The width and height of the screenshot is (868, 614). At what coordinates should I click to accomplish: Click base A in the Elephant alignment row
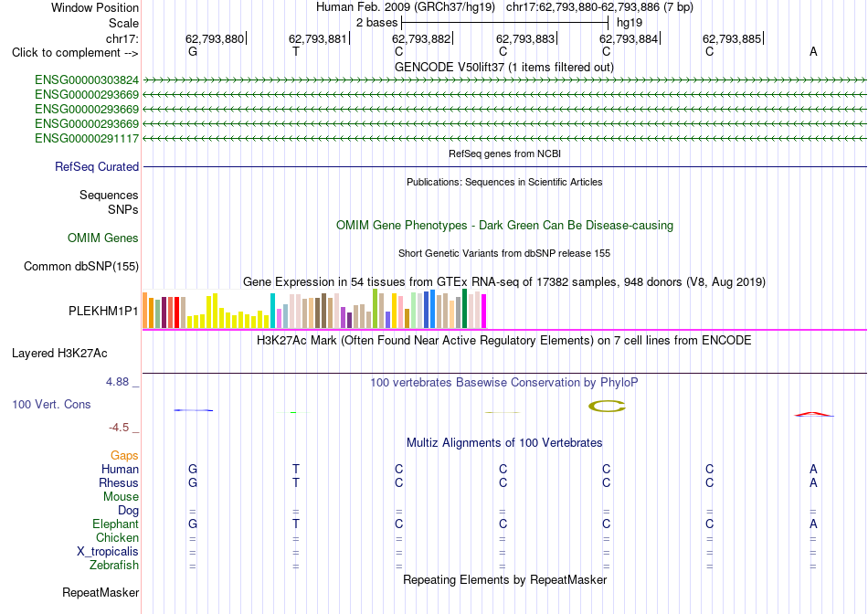(813, 524)
